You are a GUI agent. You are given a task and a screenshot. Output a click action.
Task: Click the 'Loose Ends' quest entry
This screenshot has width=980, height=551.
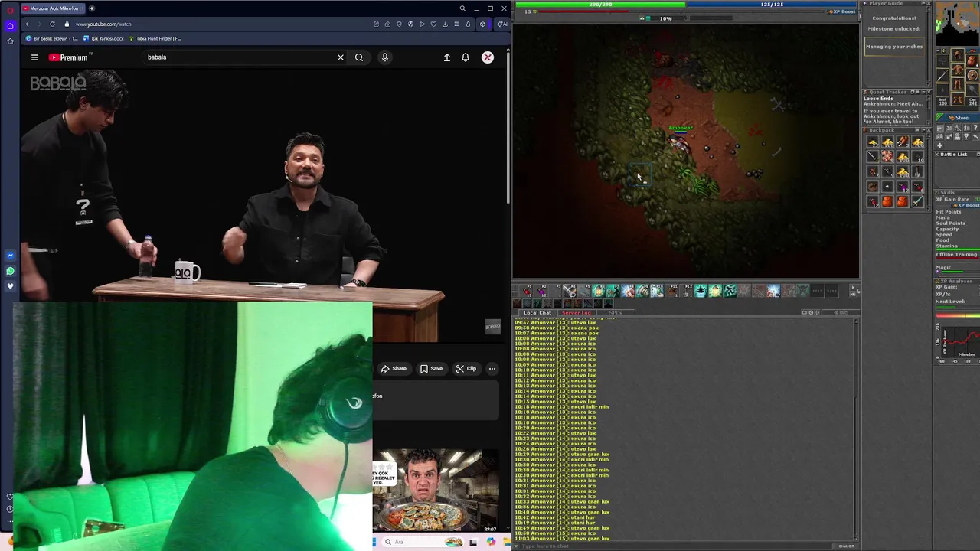(878, 99)
